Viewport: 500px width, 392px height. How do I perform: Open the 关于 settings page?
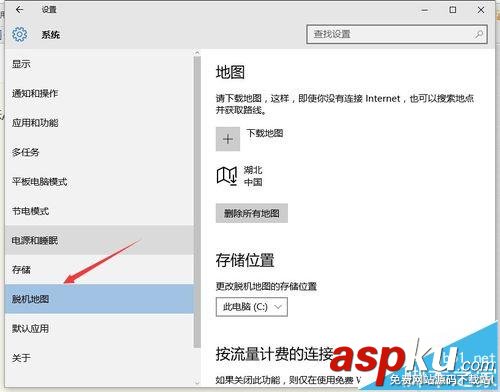(99, 358)
